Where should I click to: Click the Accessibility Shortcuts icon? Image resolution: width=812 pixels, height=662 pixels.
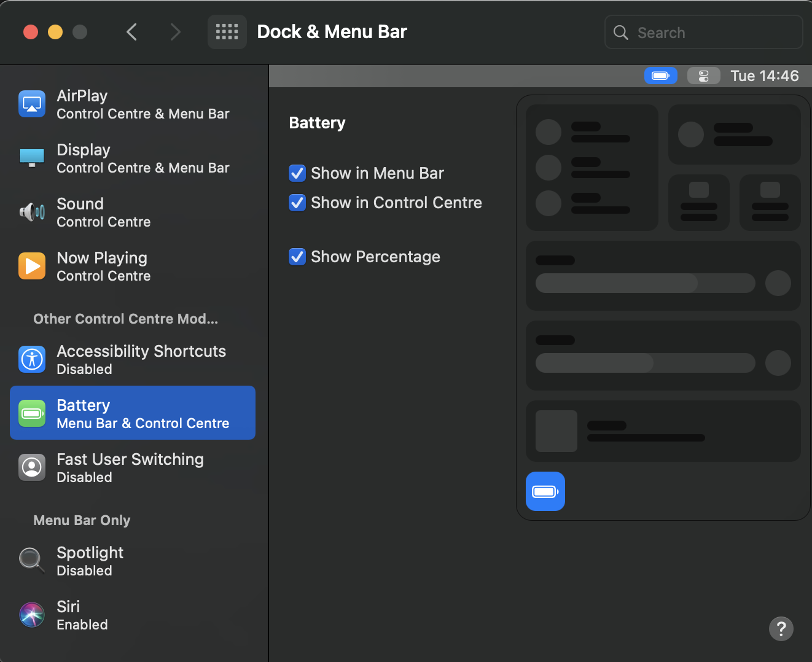coord(32,360)
